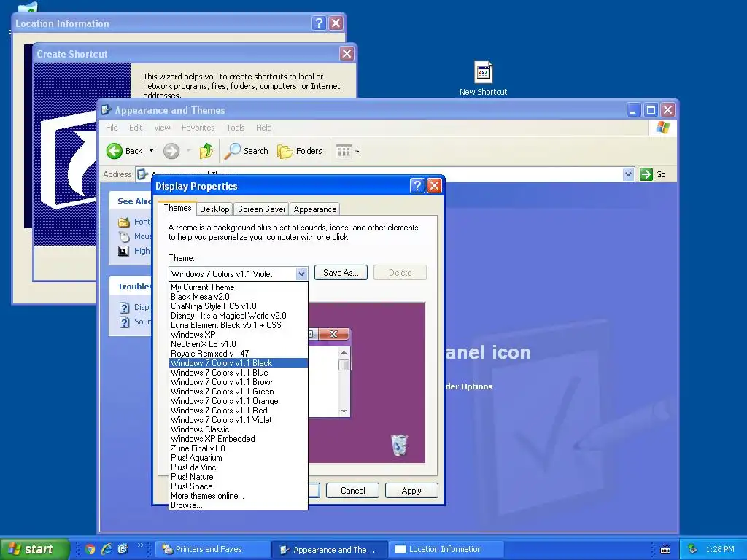Click the Display troubleshooter help icon
The image size is (747, 560).
click(124, 308)
